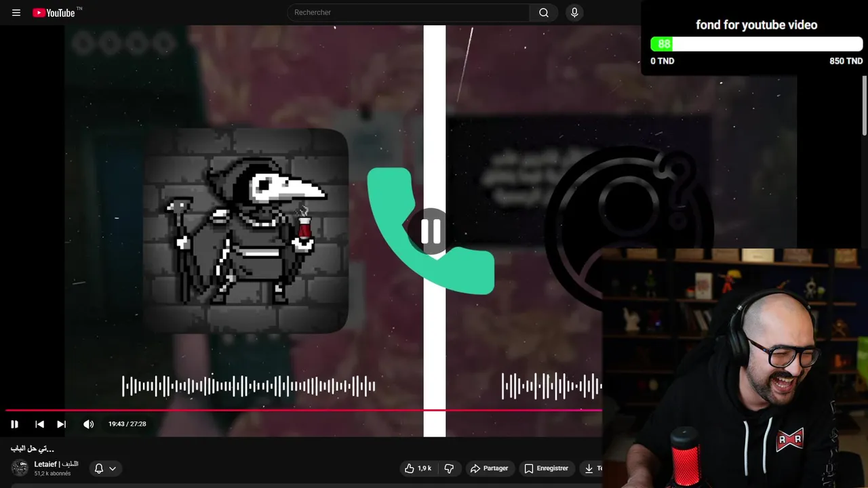Screen dimensions: 868x488
Task: Pause the video using player pause button
Action: coord(14,424)
